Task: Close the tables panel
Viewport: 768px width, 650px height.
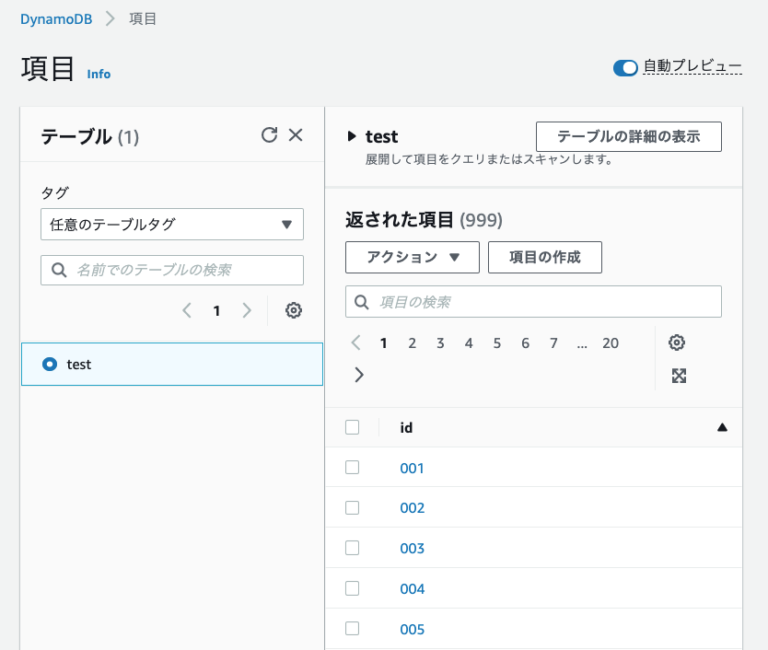Action: tap(295, 135)
